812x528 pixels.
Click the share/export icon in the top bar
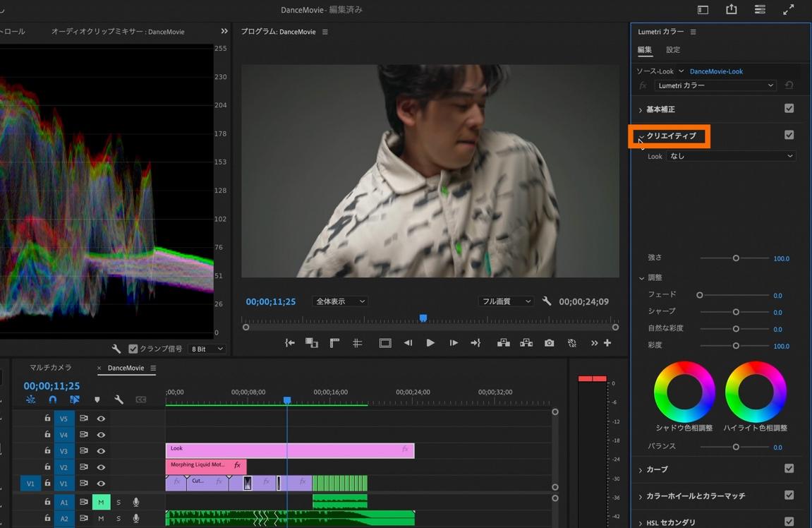pos(731,10)
